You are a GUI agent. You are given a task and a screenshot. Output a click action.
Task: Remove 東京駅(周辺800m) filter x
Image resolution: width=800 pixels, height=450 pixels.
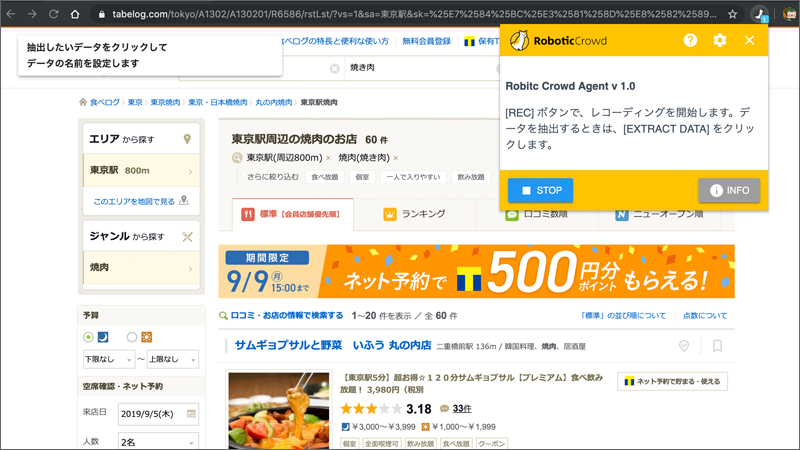pos(328,158)
